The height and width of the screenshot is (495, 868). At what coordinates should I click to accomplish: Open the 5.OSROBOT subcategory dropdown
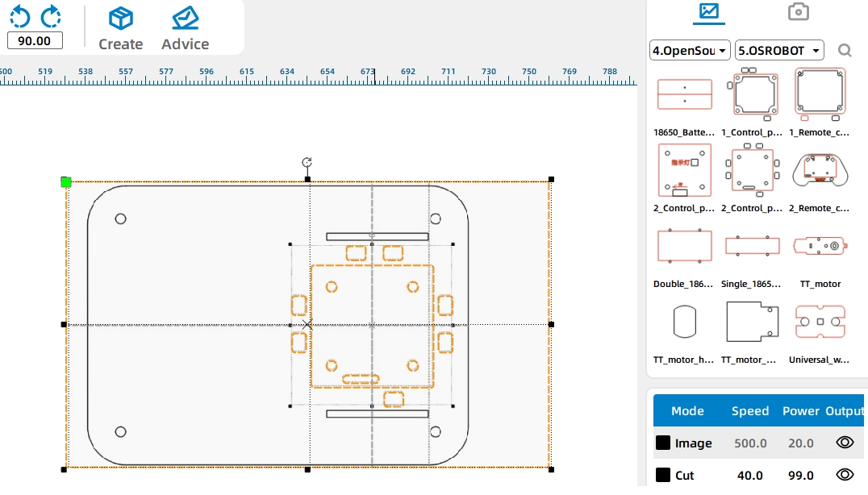click(779, 50)
